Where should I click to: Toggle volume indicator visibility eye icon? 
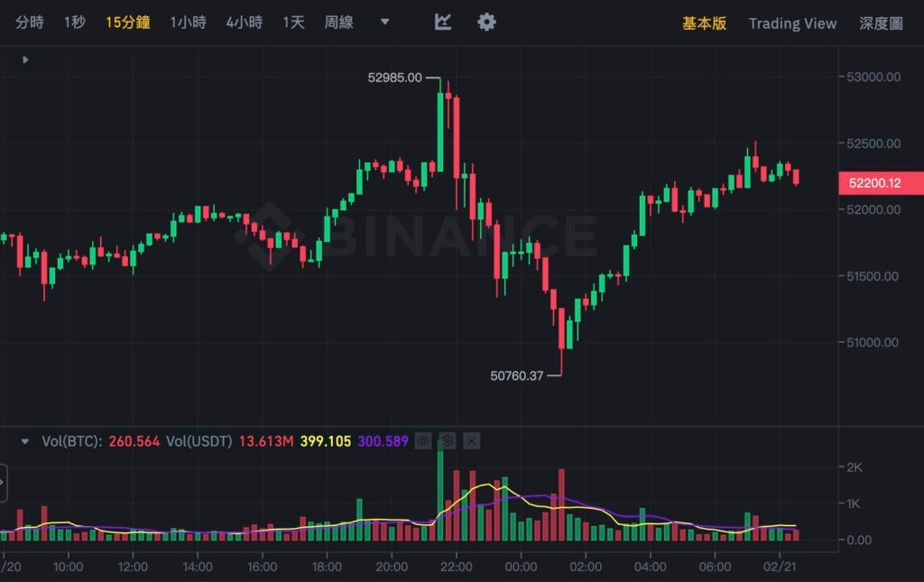coord(423,440)
